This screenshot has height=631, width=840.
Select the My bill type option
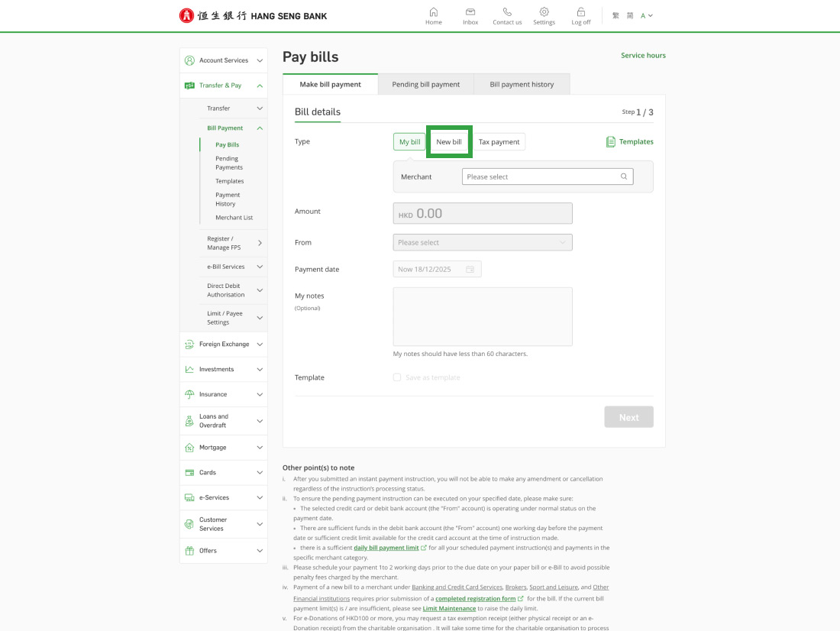point(409,142)
